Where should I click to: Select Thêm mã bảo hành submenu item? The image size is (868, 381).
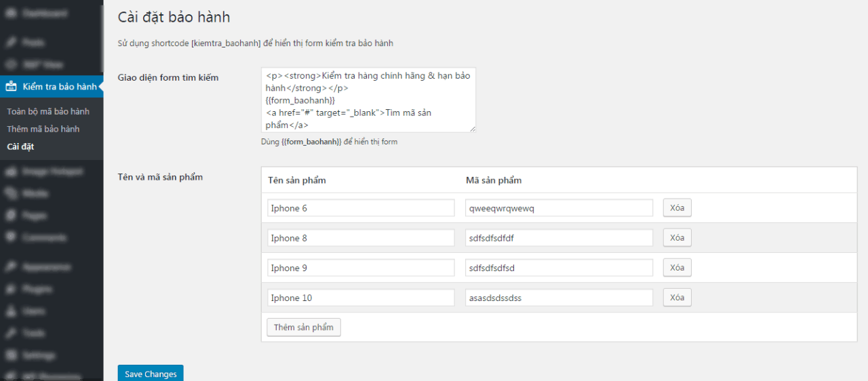43,129
